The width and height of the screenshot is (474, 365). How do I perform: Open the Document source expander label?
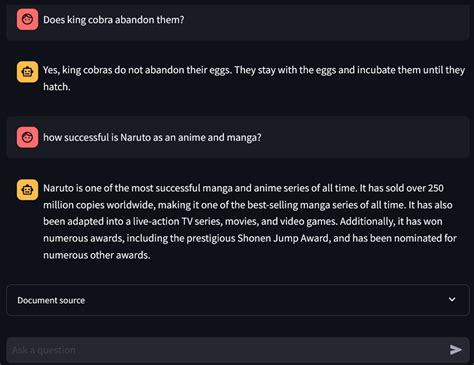click(51, 300)
